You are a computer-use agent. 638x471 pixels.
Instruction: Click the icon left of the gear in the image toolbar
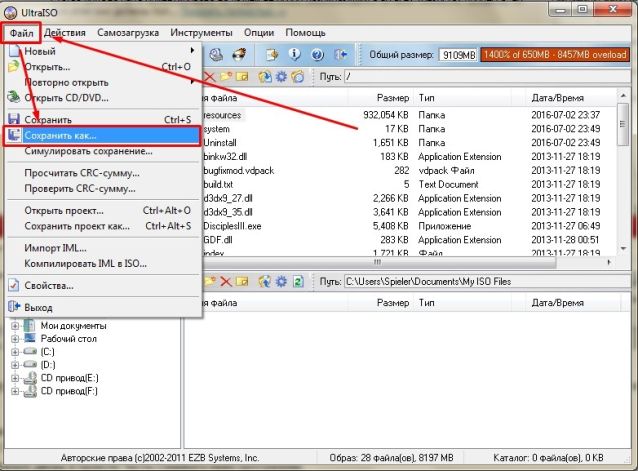265,76
